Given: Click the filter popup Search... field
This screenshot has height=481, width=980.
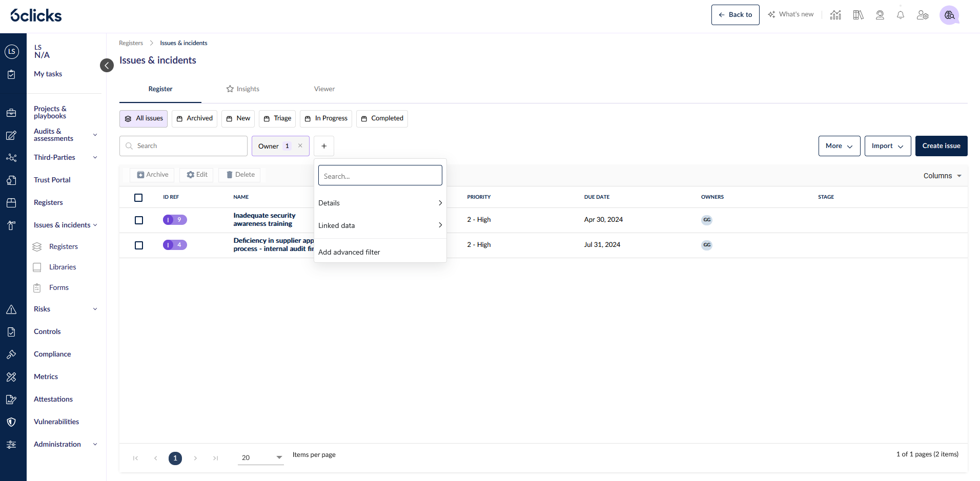Looking at the screenshot, I should click(380, 176).
